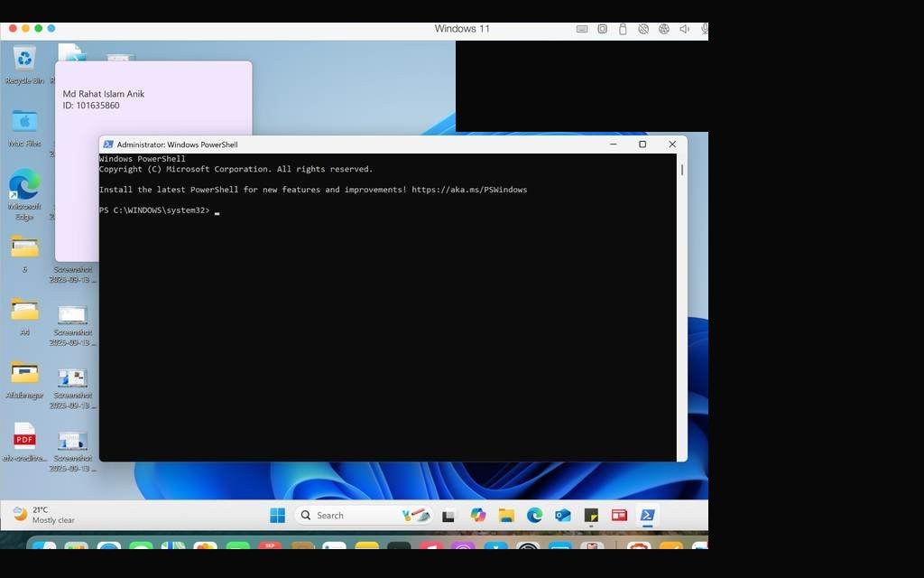Open the Windows Start menu
The height and width of the screenshot is (578, 924).
278,516
